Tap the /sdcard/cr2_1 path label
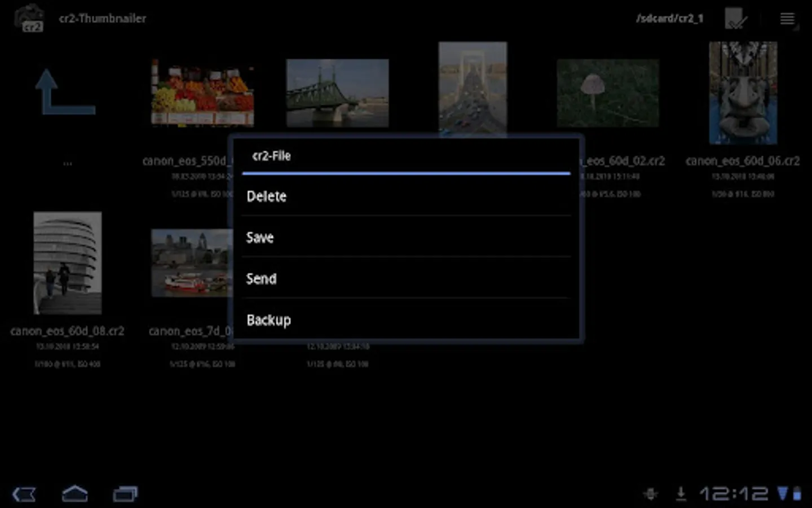812x508 pixels. [x=670, y=19]
